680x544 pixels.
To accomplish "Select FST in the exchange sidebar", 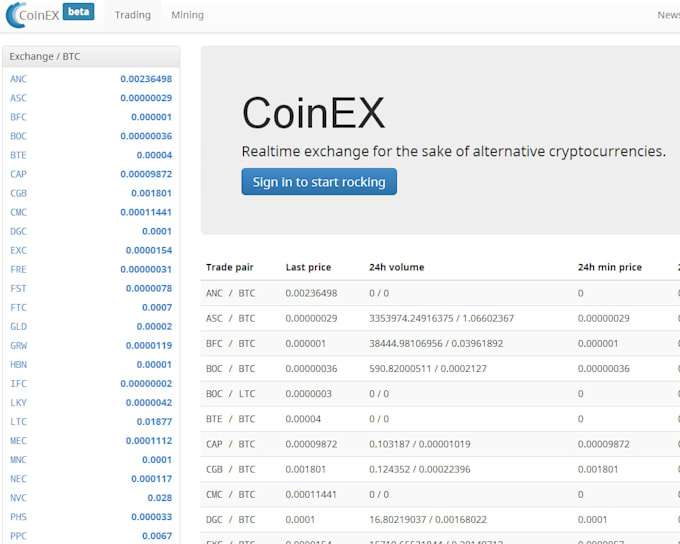I will pos(19,288).
